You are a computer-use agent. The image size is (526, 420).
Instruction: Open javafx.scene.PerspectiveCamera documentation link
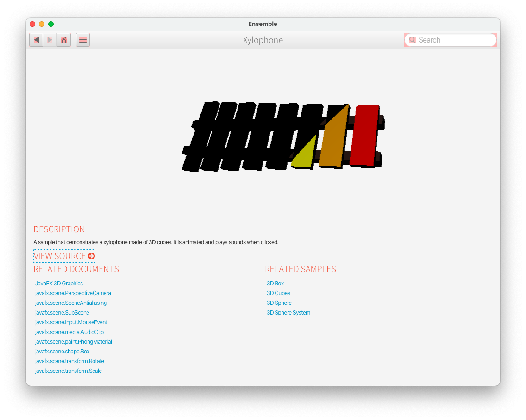tap(73, 293)
